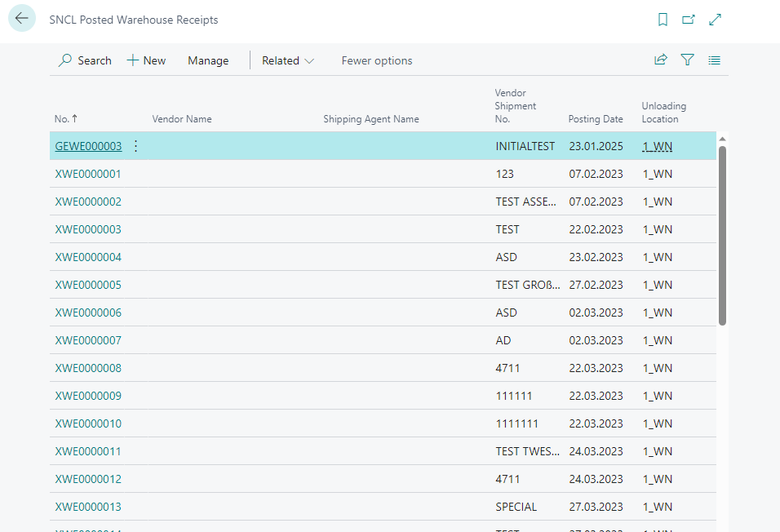Open Search with the magnifier
The image size is (780, 532).
[x=85, y=60]
